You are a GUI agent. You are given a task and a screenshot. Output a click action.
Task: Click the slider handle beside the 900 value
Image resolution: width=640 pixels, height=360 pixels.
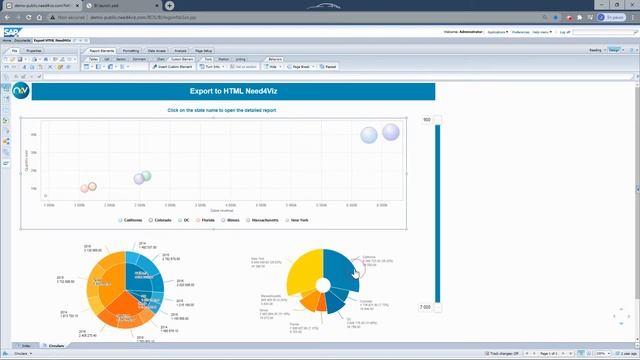[438, 120]
